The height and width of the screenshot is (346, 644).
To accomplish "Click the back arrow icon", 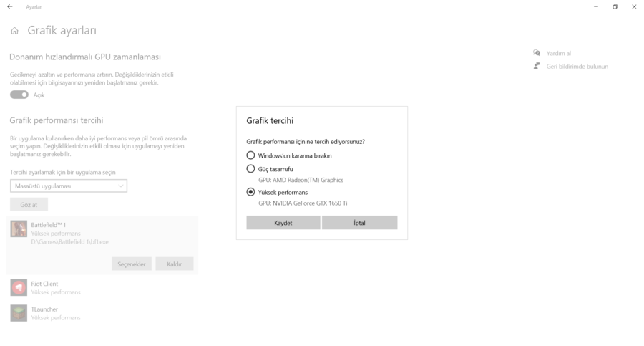I will (9, 6).
